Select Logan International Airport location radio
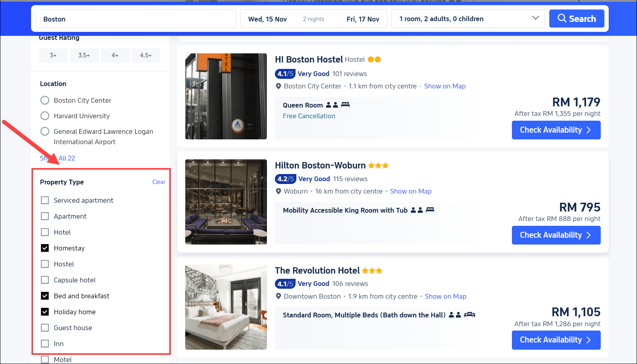The width and height of the screenshot is (637, 364). [x=45, y=131]
